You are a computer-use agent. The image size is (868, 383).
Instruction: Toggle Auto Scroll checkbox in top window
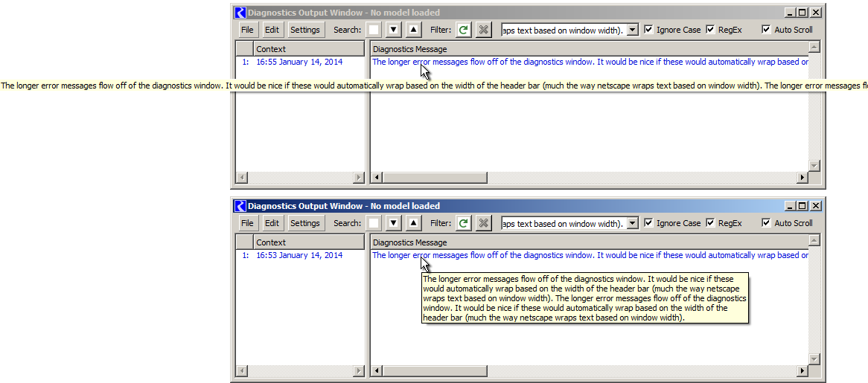coord(766,30)
